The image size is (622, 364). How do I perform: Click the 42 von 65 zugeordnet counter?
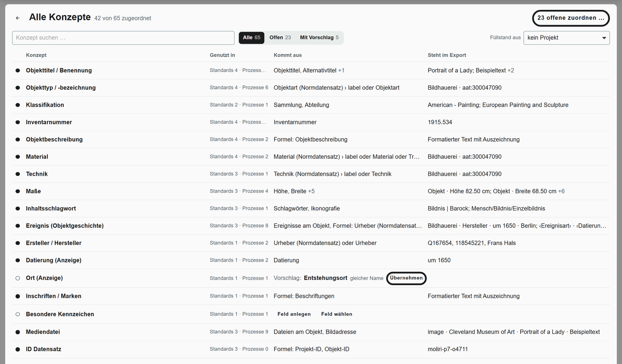click(123, 18)
